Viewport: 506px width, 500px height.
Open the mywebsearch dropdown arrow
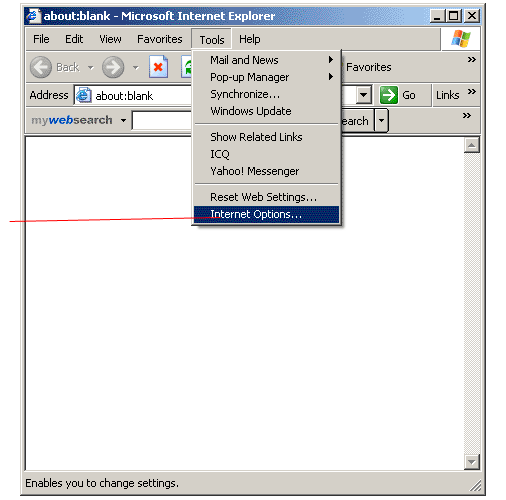click(x=123, y=120)
